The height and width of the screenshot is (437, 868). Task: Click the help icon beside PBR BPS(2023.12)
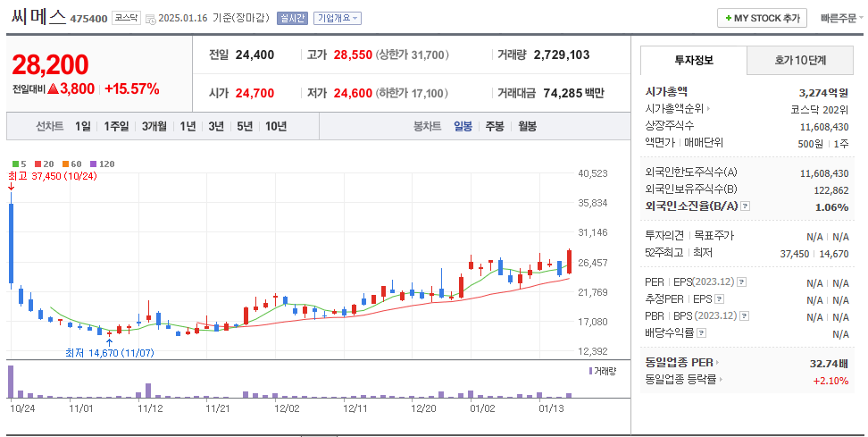pyautogui.click(x=742, y=315)
